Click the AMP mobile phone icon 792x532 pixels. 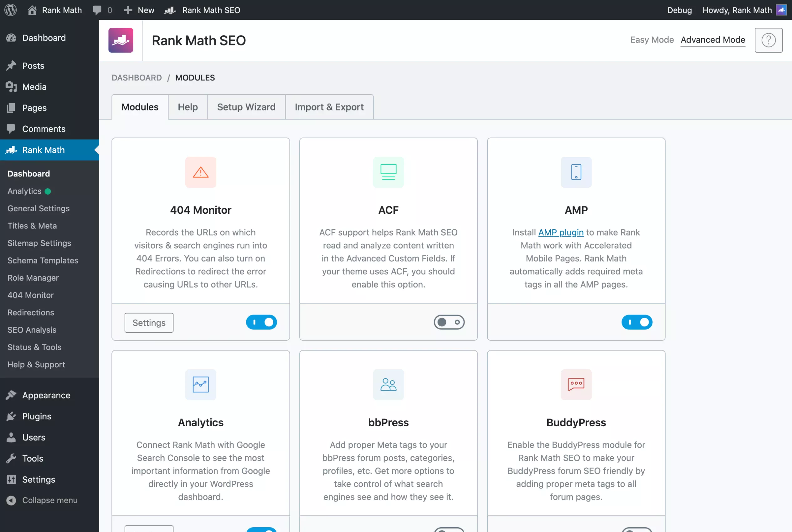pyautogui.click(x=576, y=172)
